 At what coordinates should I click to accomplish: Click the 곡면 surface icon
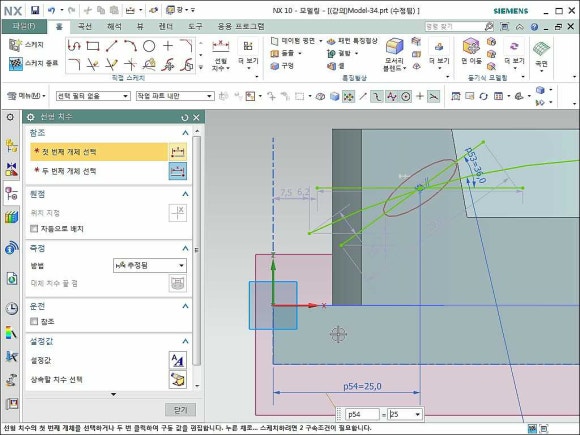(541, 49)
